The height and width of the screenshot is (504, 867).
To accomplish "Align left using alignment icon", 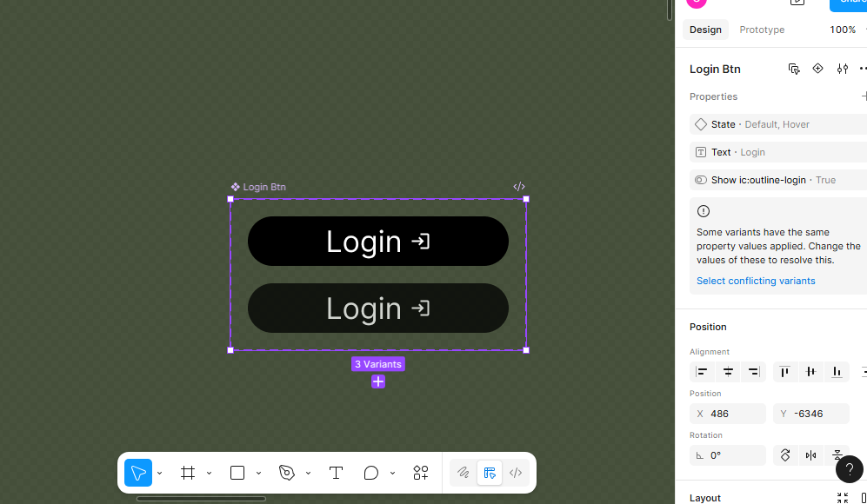I will [x=703, y=372].
